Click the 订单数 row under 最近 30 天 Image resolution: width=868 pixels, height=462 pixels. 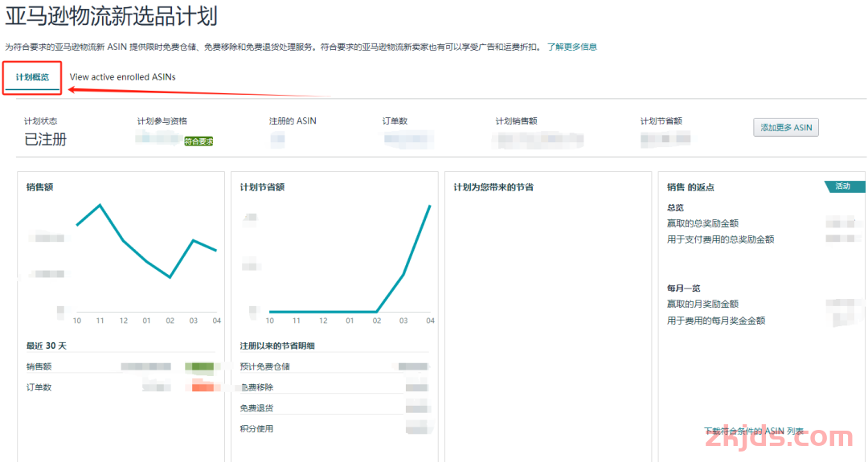(x=121, y=387)
